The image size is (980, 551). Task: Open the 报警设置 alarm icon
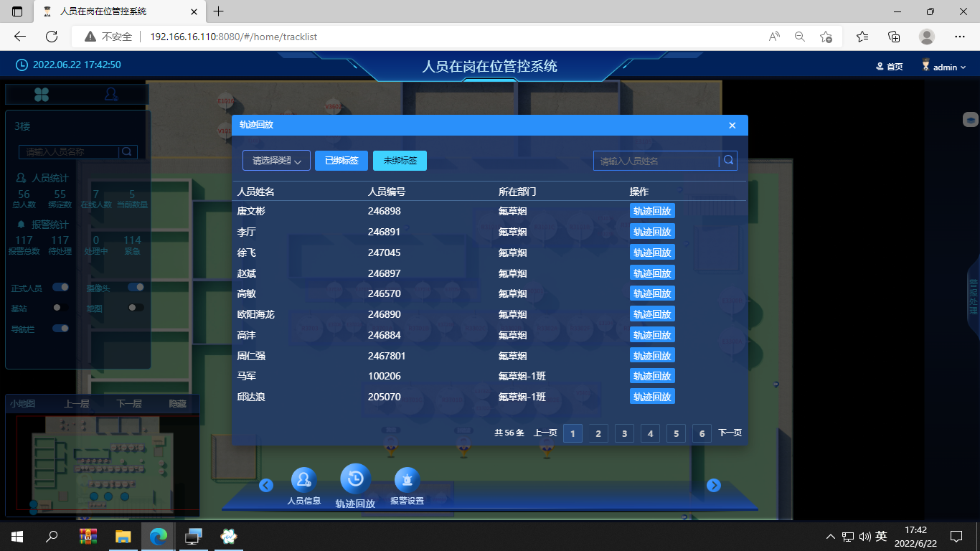tap(407, 480)
